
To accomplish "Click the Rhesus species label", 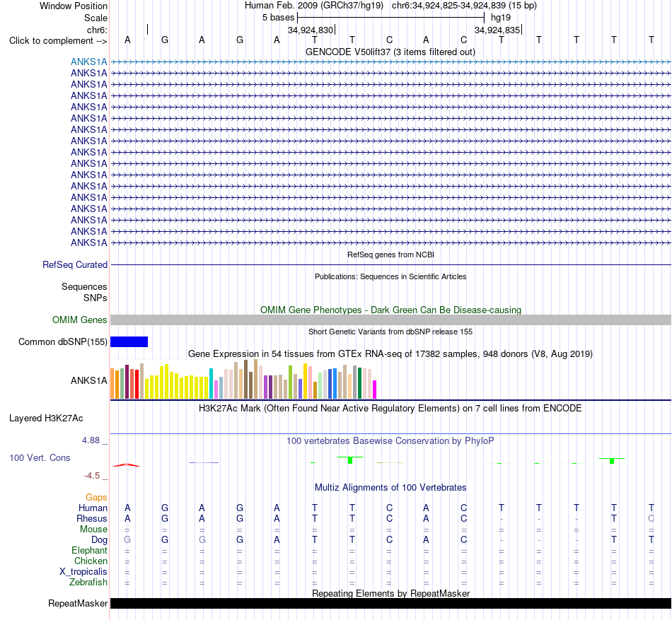I will [x=92, y=518].
